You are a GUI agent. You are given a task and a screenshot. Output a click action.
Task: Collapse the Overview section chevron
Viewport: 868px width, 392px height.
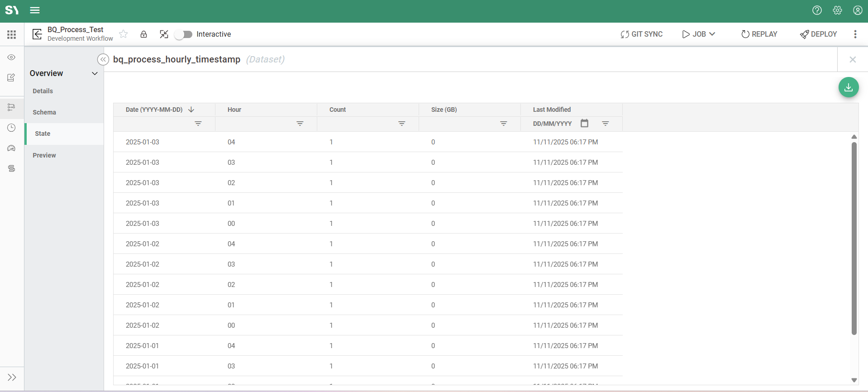tap(95, 73)
